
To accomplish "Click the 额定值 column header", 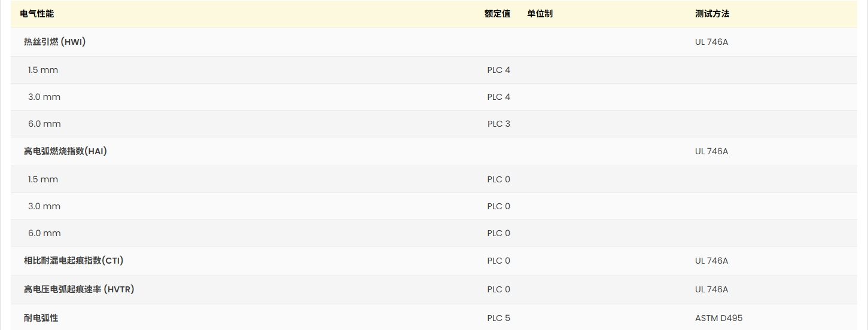I will (x=497, y=14).
